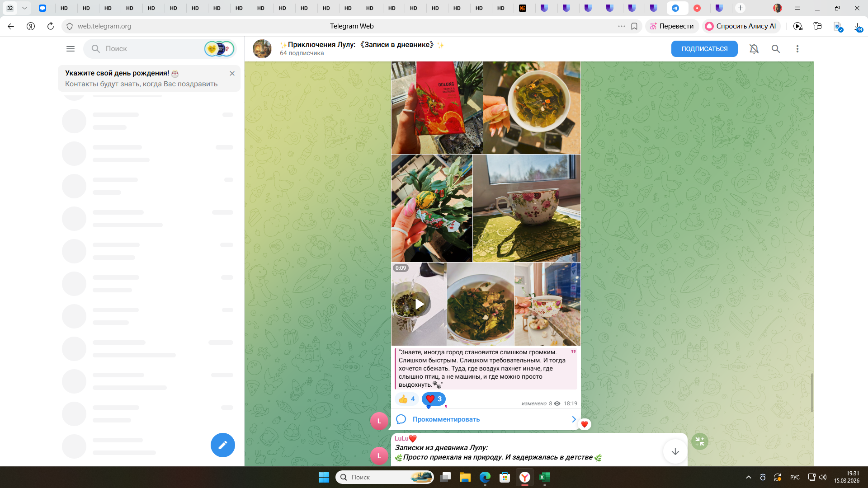
Task: Open Excel from the Windows taskbar
Action: 544,477
